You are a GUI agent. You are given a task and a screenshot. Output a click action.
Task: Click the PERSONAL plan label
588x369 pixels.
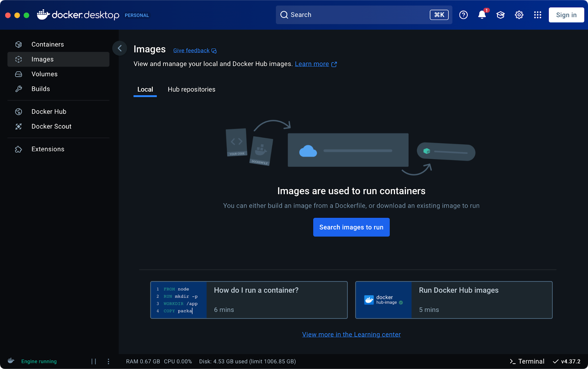point(137,15)
